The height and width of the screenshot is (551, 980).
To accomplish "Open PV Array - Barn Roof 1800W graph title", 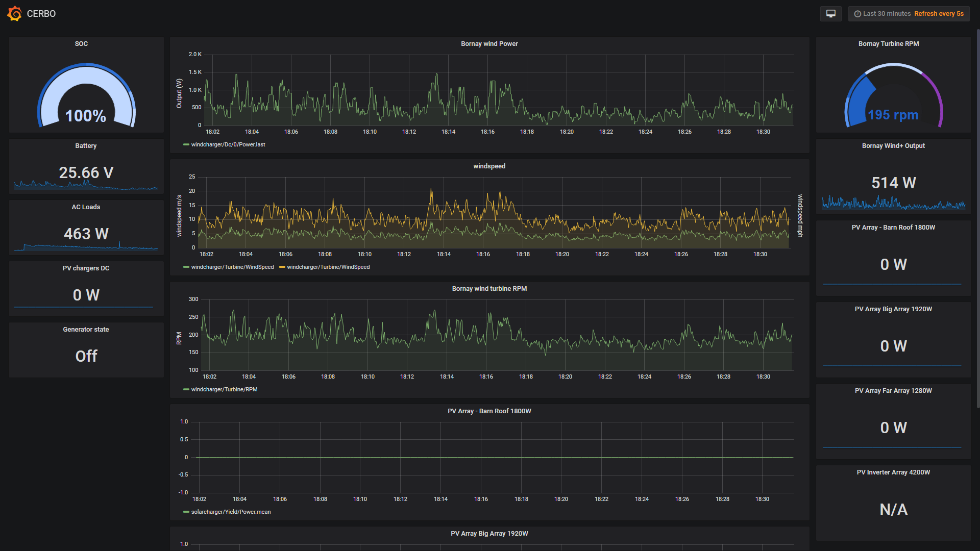I will pyautogui.click(x=489, y=411).
